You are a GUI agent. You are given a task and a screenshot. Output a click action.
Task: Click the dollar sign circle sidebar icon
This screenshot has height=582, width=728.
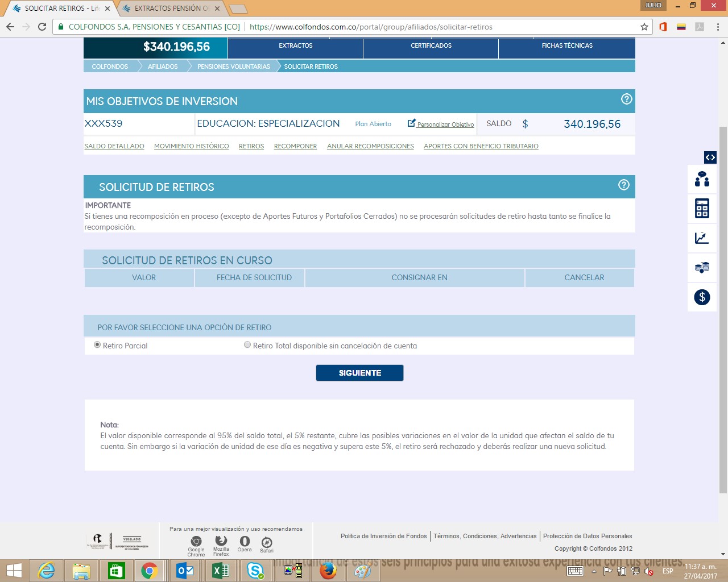point(702,297)
